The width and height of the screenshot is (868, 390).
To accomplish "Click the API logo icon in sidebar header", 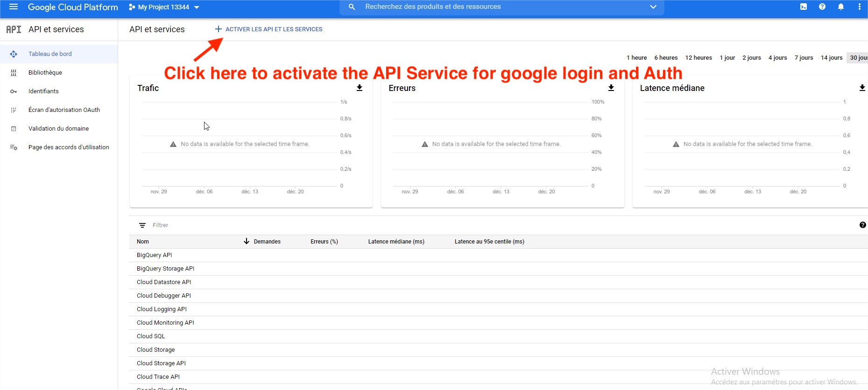I will click(14, 29).
